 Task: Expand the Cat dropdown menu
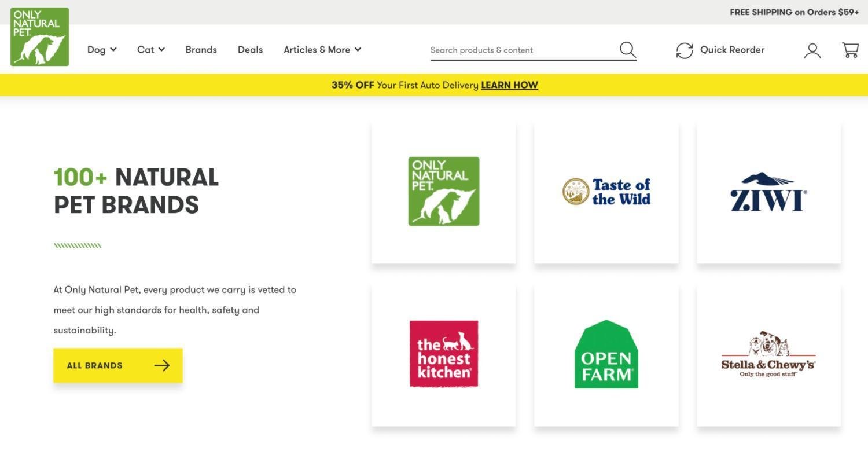tap(151, 50)
